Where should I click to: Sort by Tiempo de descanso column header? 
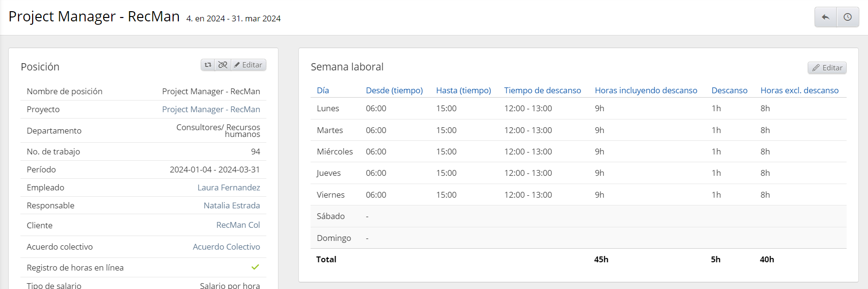[x=542, y=90]
